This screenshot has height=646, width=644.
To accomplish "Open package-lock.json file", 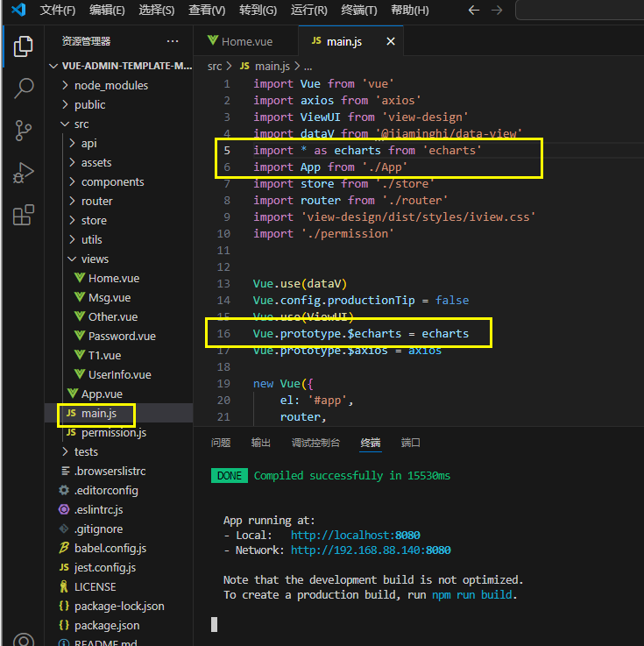I will 119,607.
